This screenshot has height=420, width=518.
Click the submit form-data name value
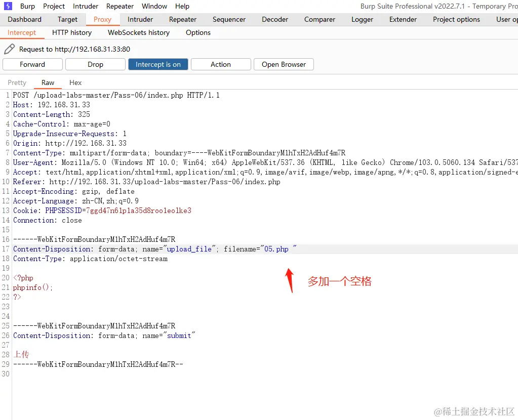[x=179, y=335]
